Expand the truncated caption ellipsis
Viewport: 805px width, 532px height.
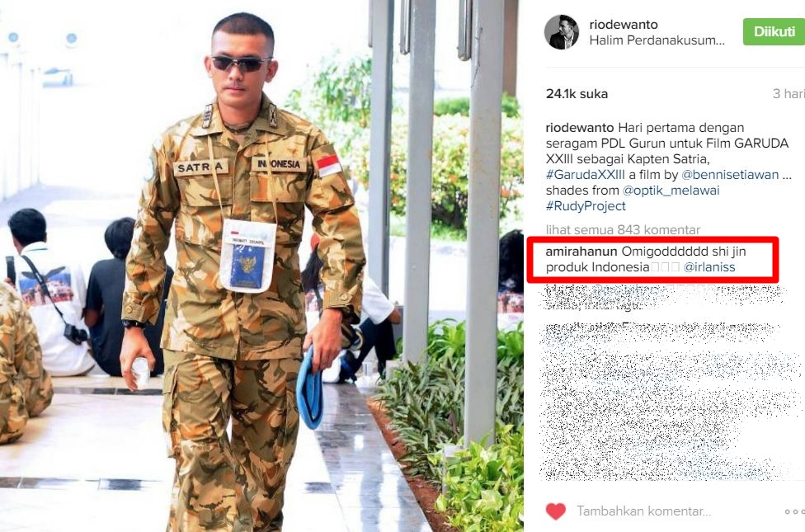[x=787, y=176]
